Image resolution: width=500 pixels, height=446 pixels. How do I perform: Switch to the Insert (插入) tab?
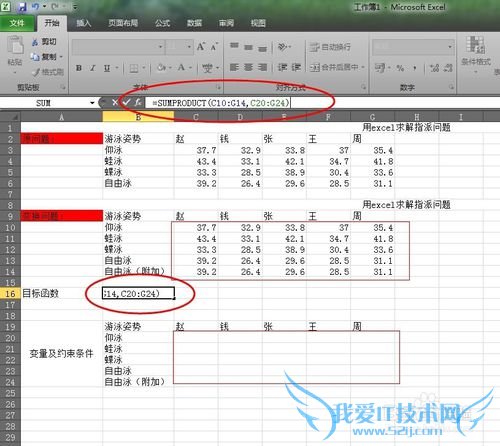(83, 23)
